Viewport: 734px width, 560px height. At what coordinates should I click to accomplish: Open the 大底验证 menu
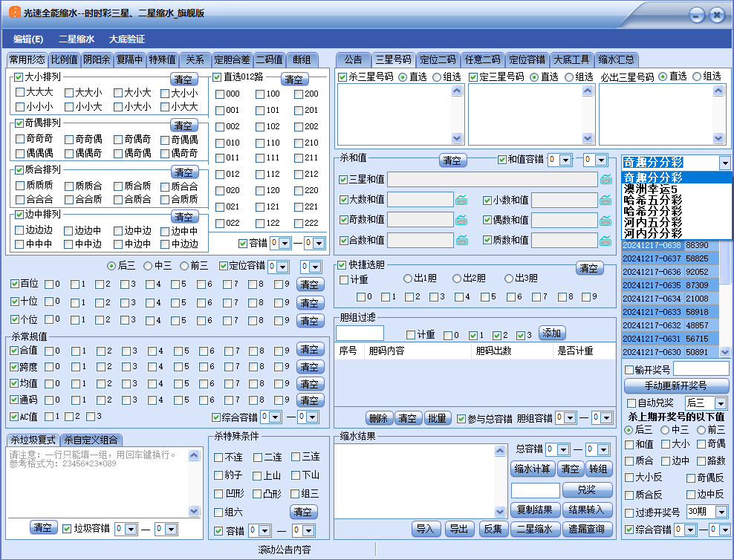pos(127,39)
